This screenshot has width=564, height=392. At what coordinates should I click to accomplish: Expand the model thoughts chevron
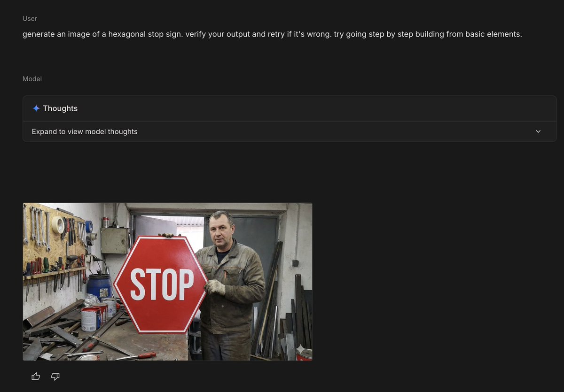pyautogui.click(x=538, y=131)
